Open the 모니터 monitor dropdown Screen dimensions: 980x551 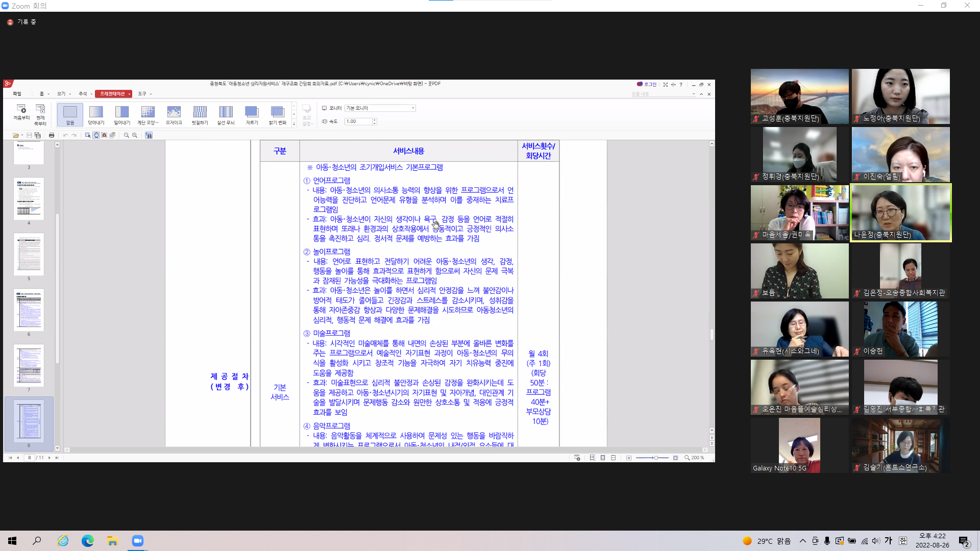(x=380, y=108)
